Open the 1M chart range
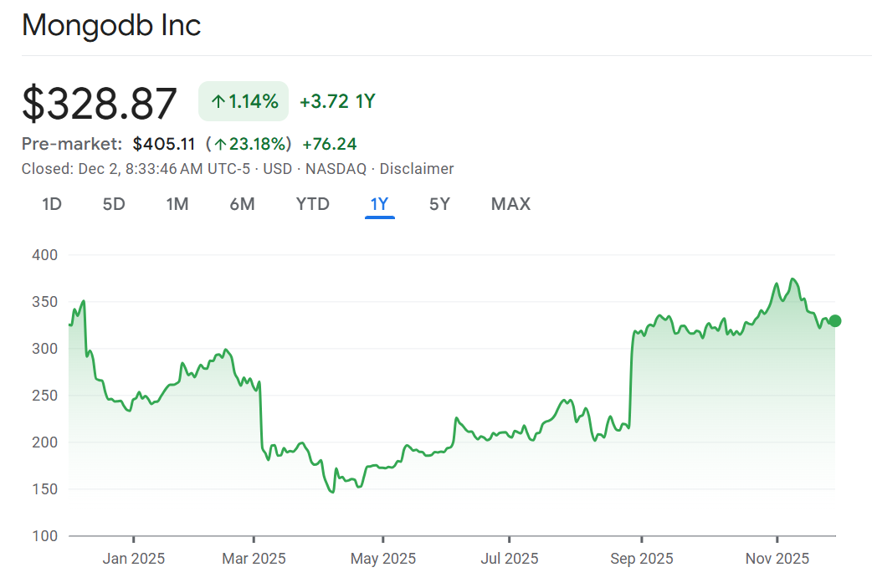872x588 pixels. pos(177,204)
